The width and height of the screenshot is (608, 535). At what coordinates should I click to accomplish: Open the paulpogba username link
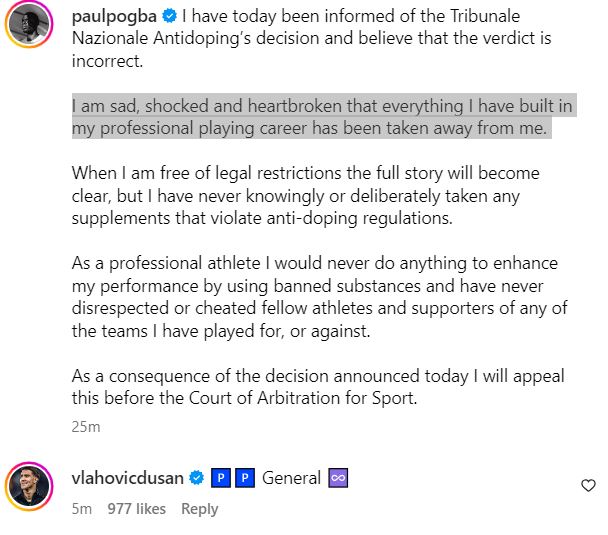click(x=114, y=17)
